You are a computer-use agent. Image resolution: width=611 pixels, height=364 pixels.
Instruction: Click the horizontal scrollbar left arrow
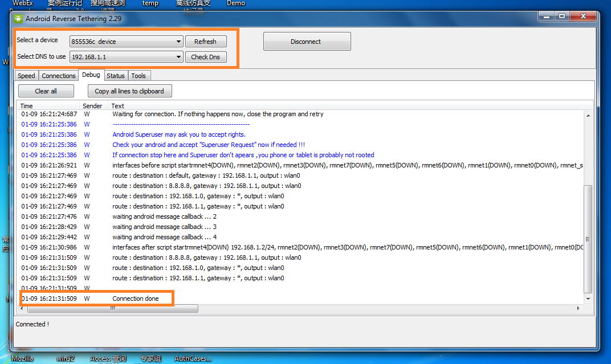coord(22,308)
